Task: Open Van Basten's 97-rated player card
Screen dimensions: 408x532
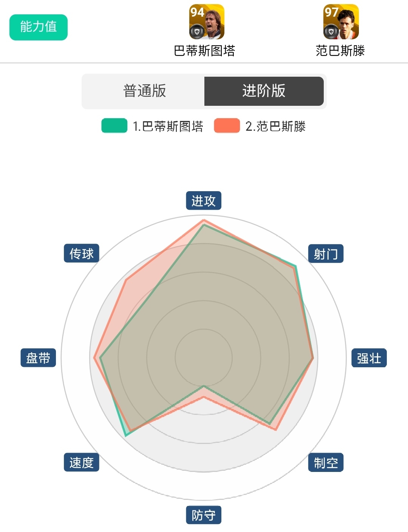Action: point(341,22)
